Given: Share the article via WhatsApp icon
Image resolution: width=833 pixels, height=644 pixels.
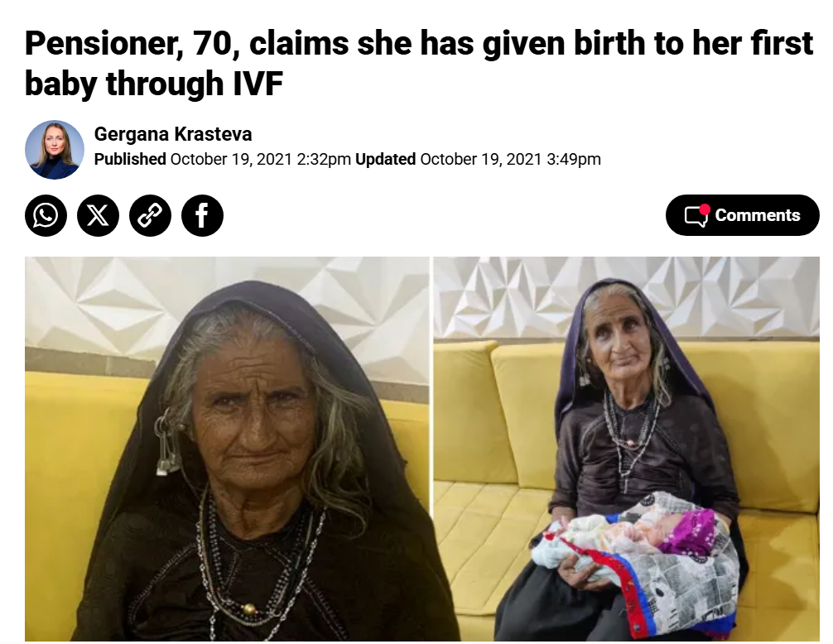Looking at the screenshot, I should (x=46, y=215).
